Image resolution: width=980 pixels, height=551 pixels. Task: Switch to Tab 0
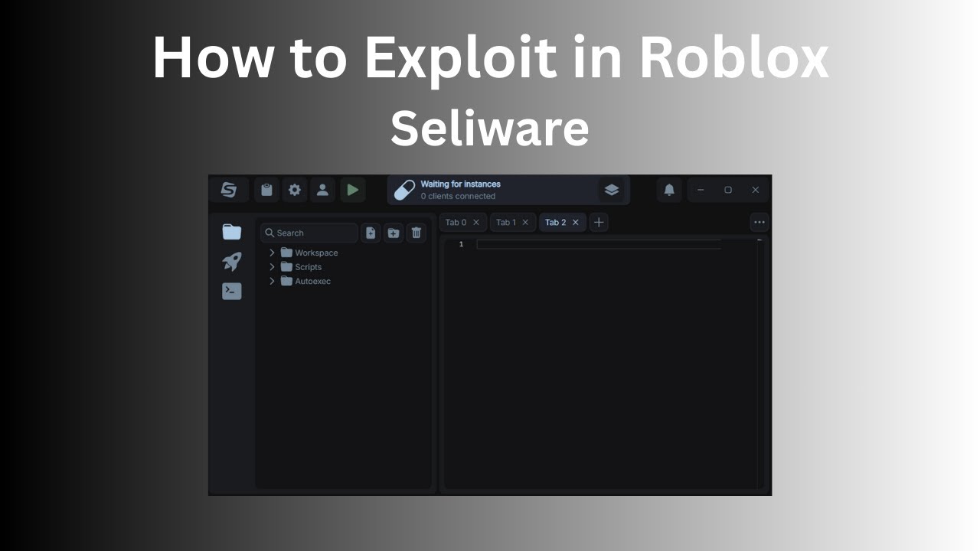[x=456, y=223]
